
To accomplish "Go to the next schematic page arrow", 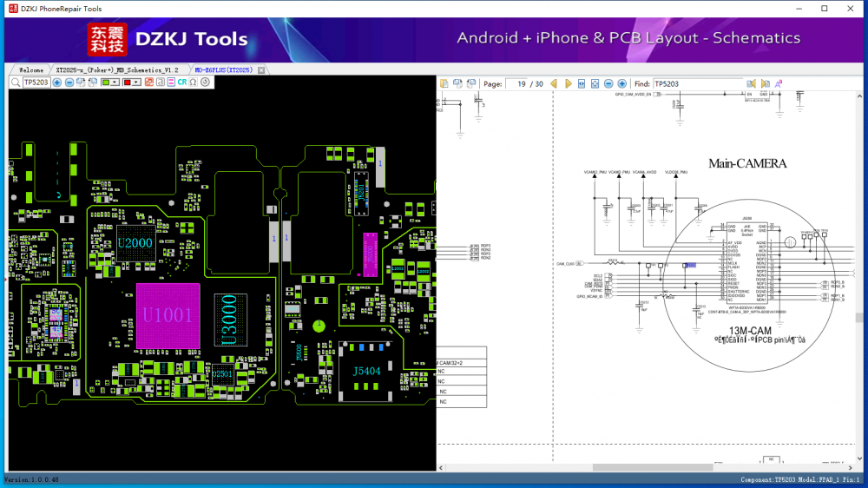I will click(569, 83).
